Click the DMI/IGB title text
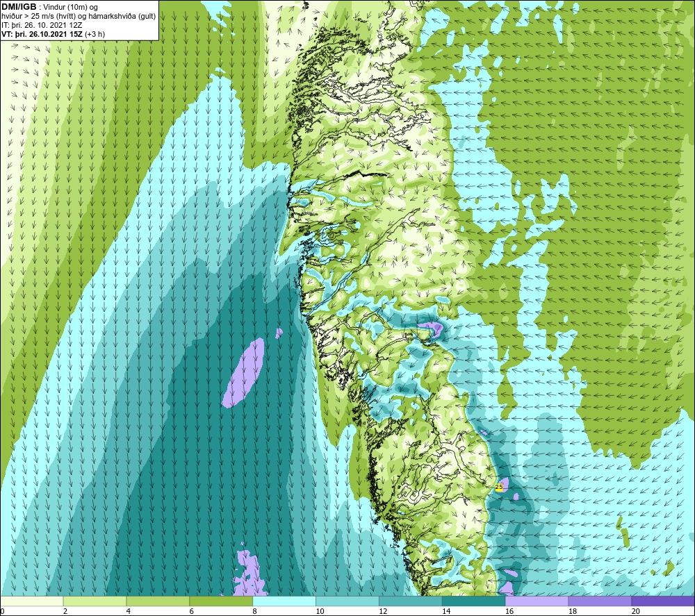This screenshot has height=616, width=695. (19, 7)
